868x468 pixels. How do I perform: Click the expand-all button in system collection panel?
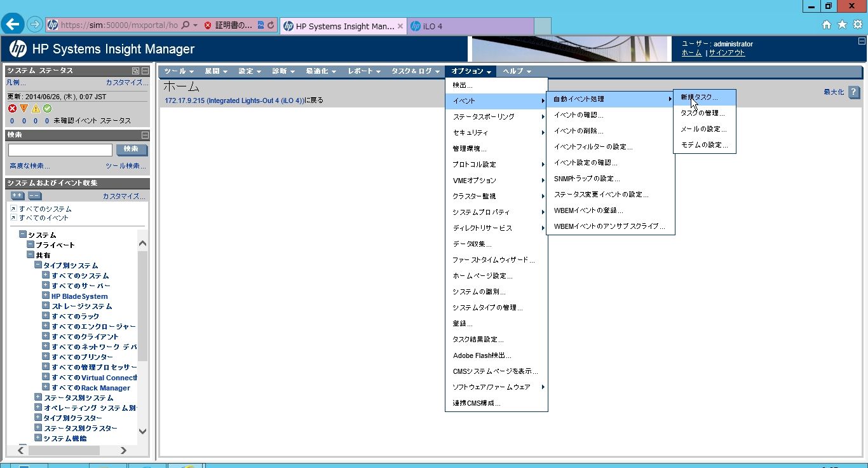(18, 196)
